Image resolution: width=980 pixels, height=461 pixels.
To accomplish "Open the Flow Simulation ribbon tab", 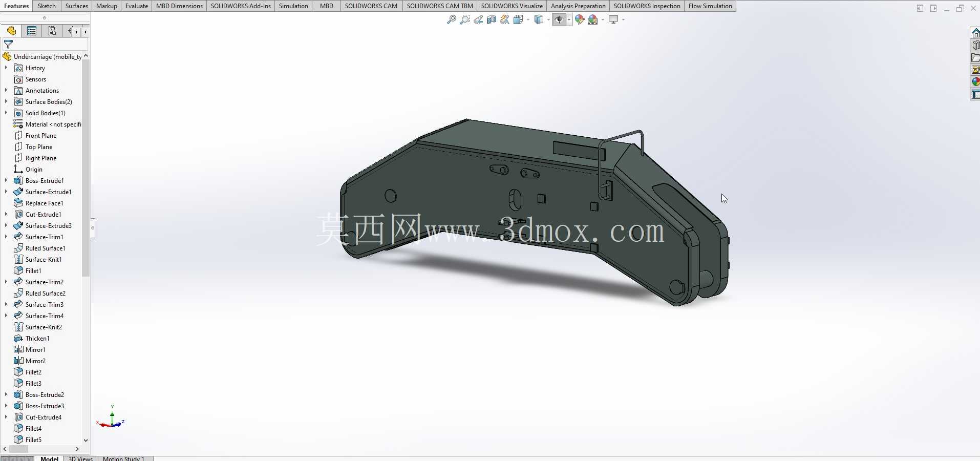I will [x=710, y=6].
